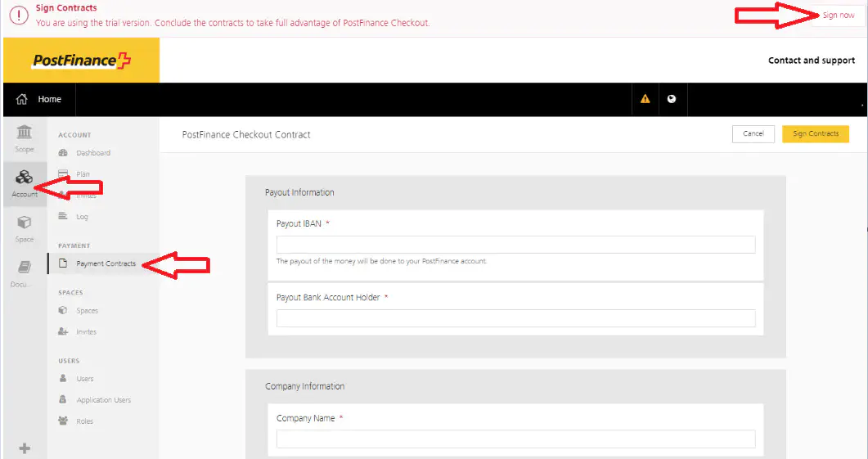
Task: Select Payment Contracts menu item
Action: pos(106,263)
